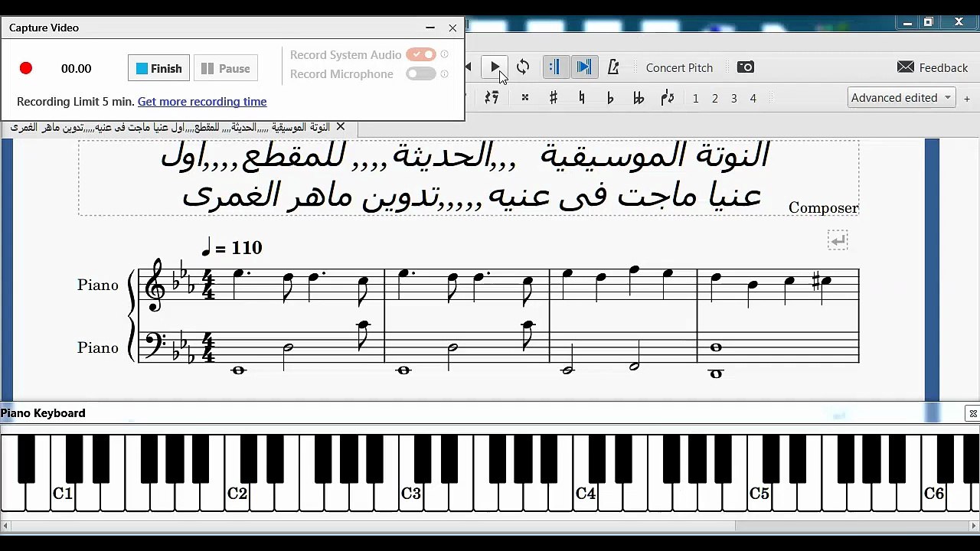Add new workspace with plus button
Screen dimensions: 980x551
click(x=967, y=98)
